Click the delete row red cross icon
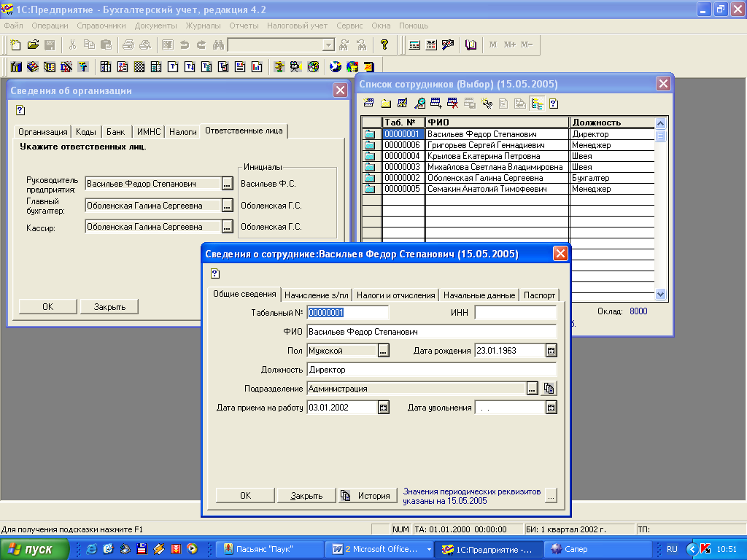The image size is (747, 560). pos(452,104)
